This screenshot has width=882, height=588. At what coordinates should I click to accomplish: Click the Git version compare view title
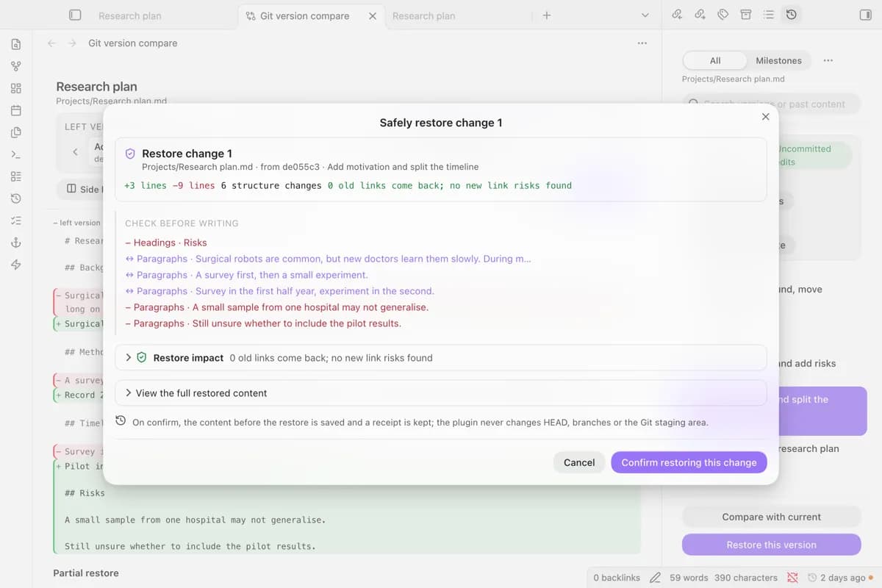click(x=133, y=43)
